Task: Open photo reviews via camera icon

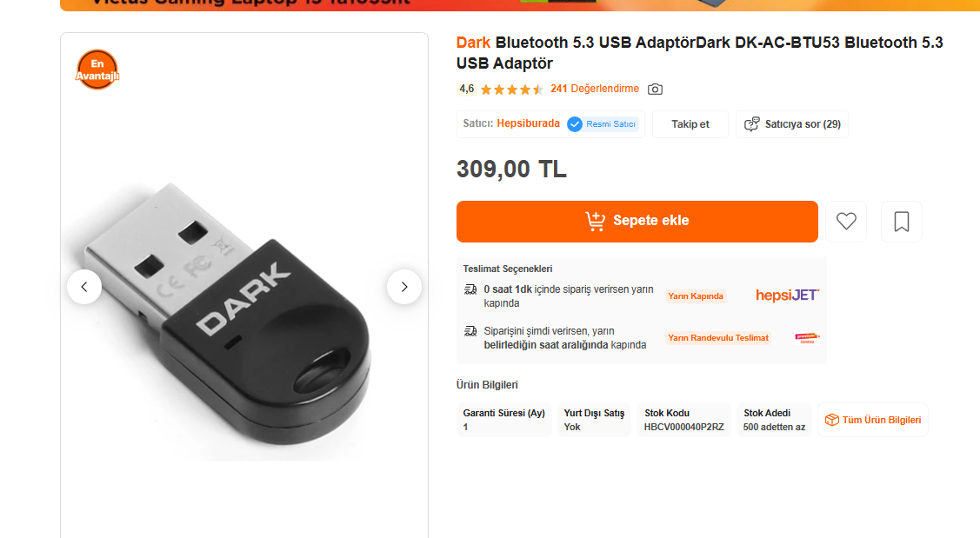Action: [655, 90]
